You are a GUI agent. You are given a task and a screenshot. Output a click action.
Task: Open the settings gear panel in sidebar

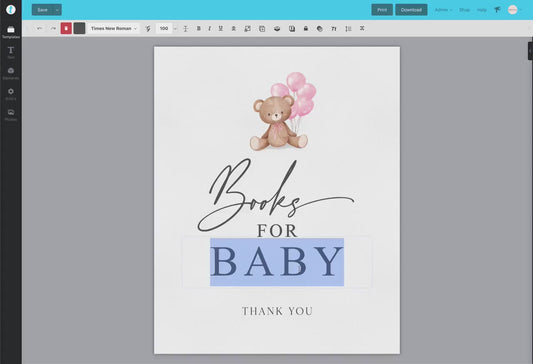coord(11,94)
